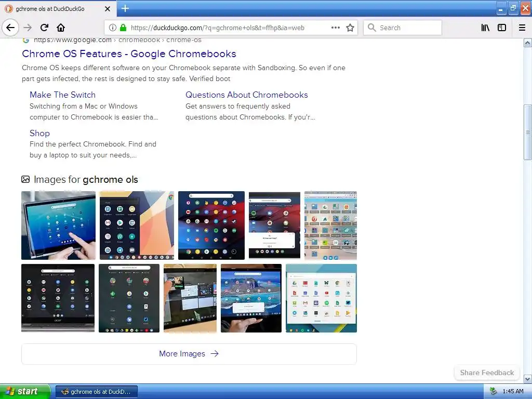Click the forward arrow navigation button
The width and height of the screenshot is (532, 399).
28,28
